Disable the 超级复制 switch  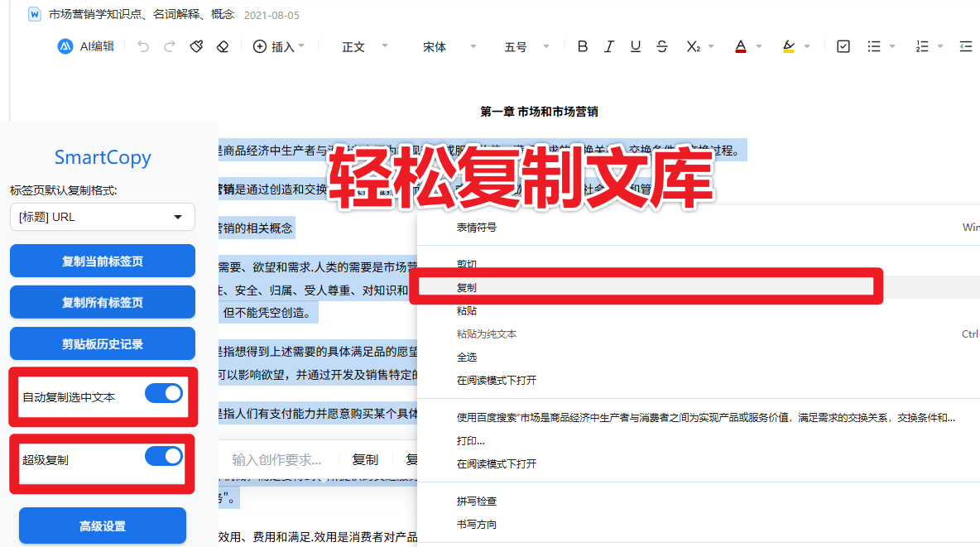click(x=164, y=456)
